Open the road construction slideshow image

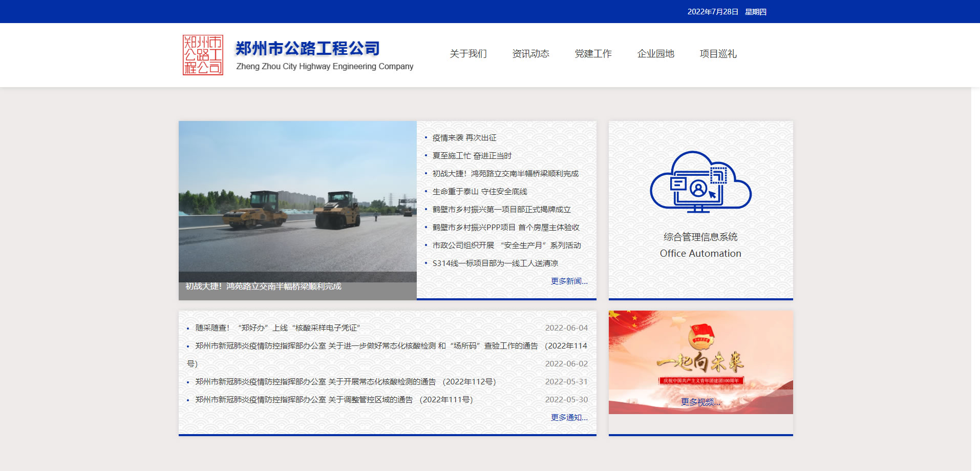[297, 205]
